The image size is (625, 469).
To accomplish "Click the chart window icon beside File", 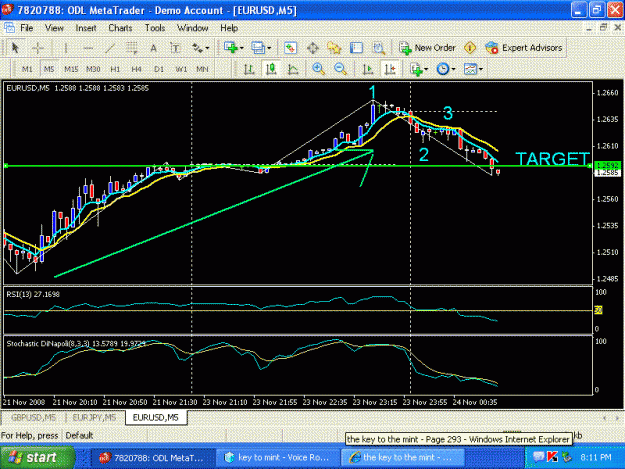I will click(9, 28).
